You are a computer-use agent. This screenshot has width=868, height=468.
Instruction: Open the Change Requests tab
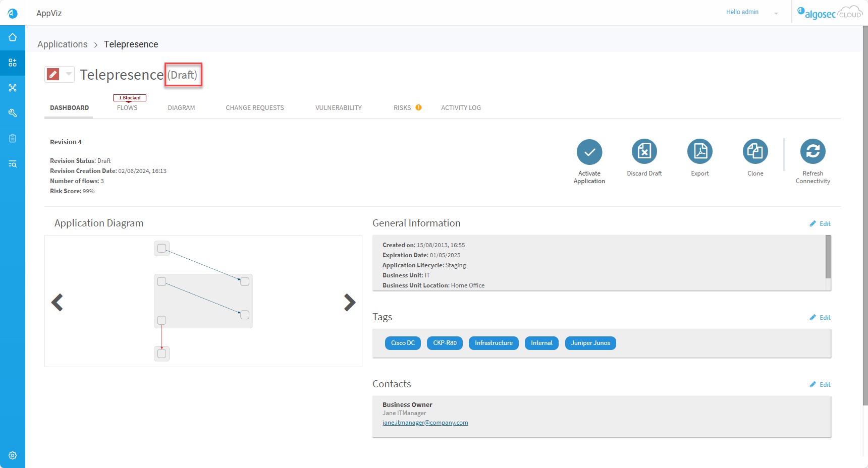click(255, 108)
